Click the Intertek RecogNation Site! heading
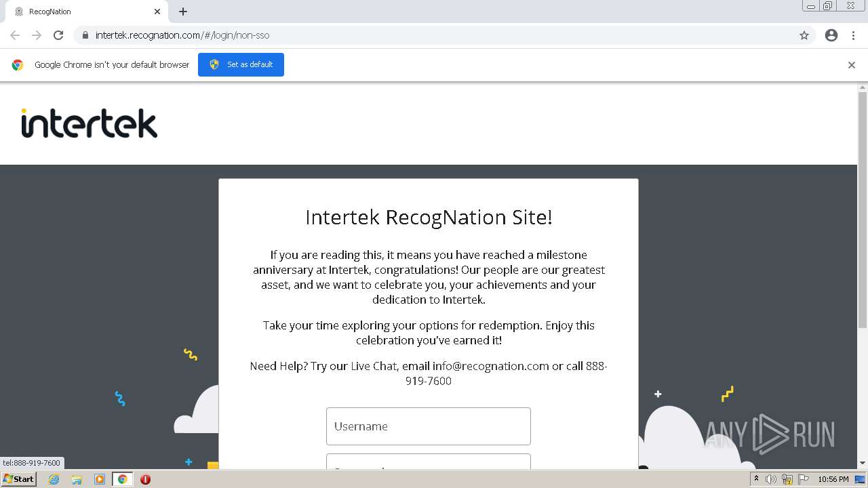 point(429,217)
